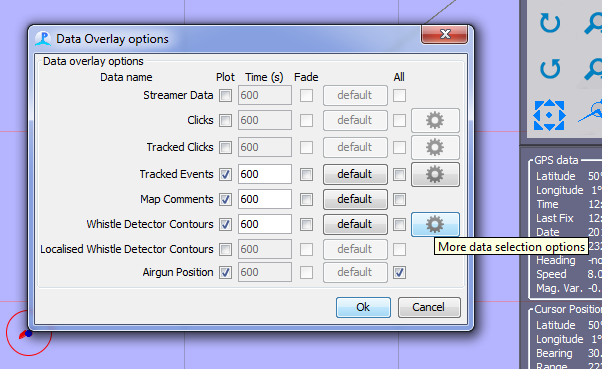Check All box for Map Comments
Screen dimensions: 602x369
pyautogui.click(x=399, y=200)
